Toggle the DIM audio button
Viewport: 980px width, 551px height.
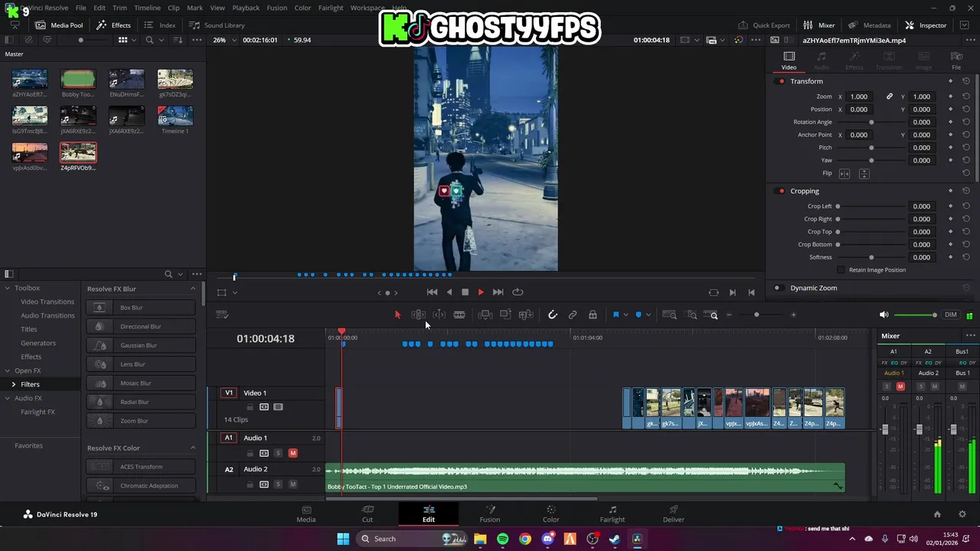point(951,315)
